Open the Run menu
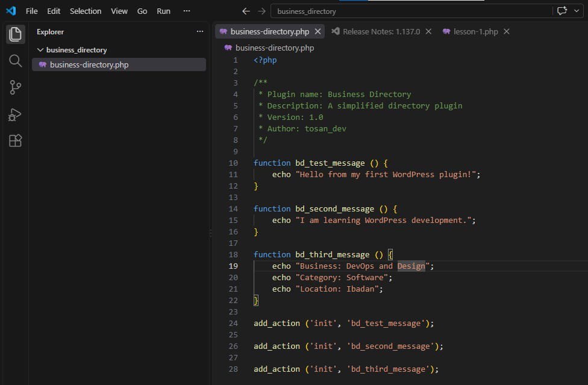The height and width of the screenshot is (385, 588). coord(163,11)
